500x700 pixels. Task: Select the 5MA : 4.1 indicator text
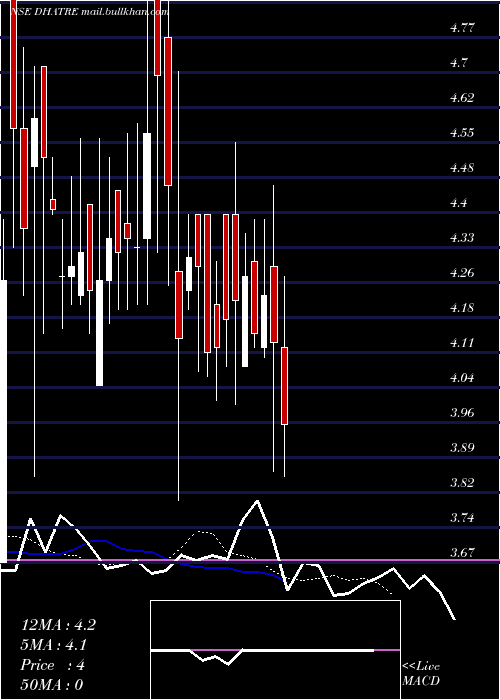pyautogui.click(x=54, y=645)
